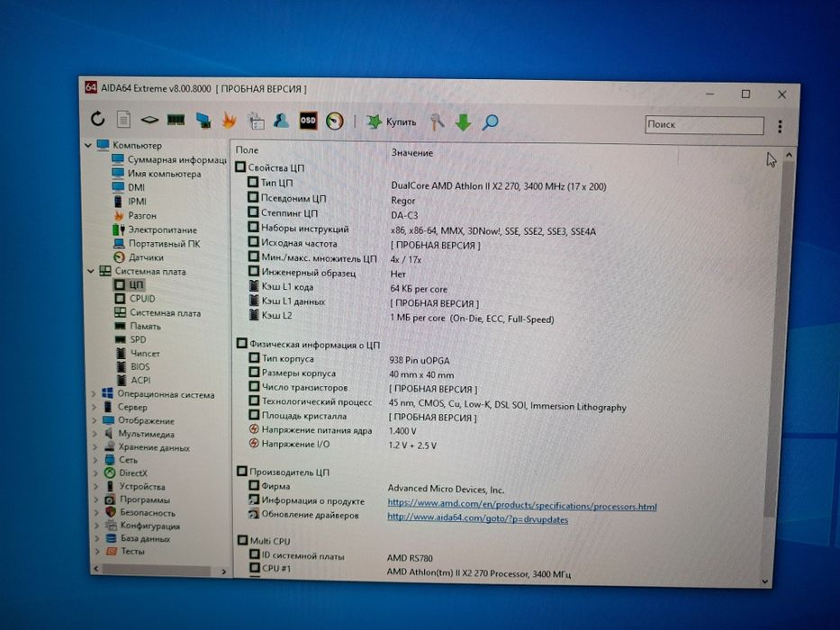Screen dimensions: 840x630
Task: Open the checklist report wizard icon
Action: coord(256,121)
